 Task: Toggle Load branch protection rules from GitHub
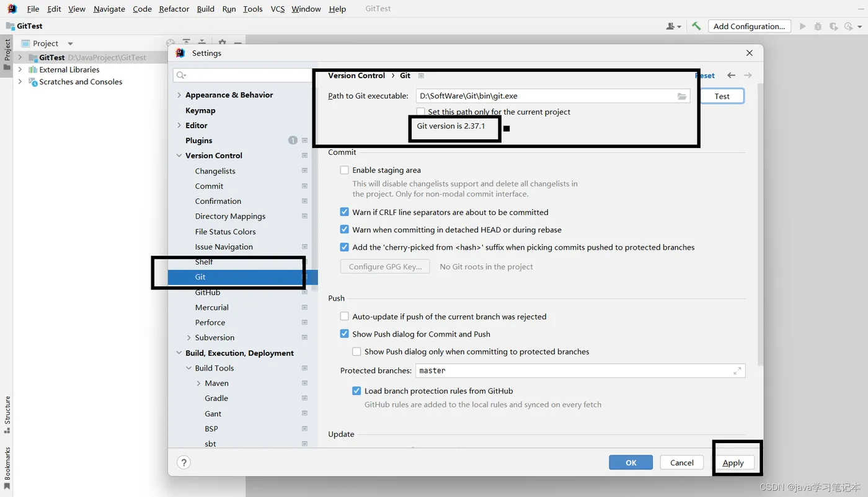(x=356, y=390)
